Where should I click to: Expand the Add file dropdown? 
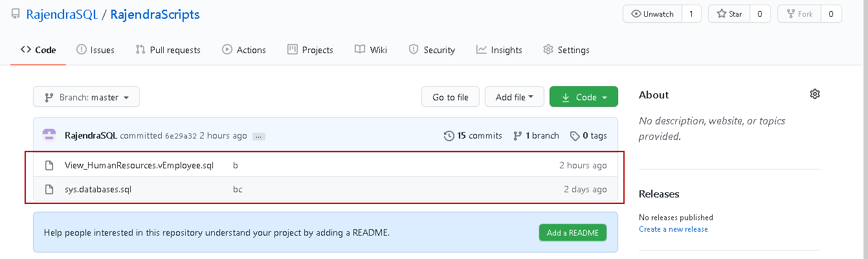515,97
